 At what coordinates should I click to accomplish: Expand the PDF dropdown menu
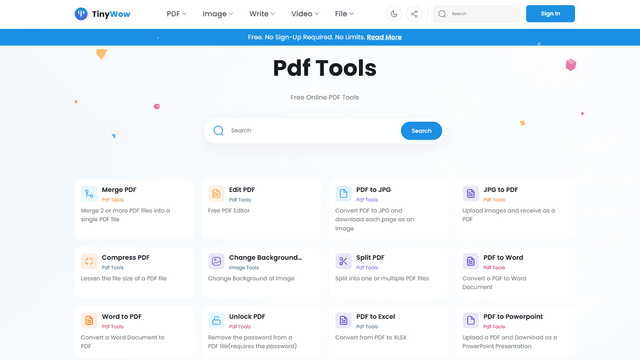(176, 14)
